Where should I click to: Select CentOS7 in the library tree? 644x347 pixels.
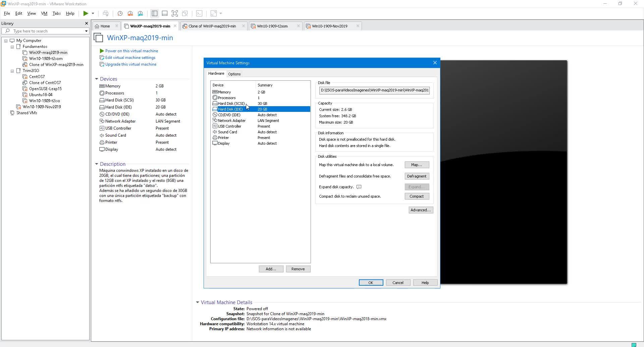[x=37, y=77]
